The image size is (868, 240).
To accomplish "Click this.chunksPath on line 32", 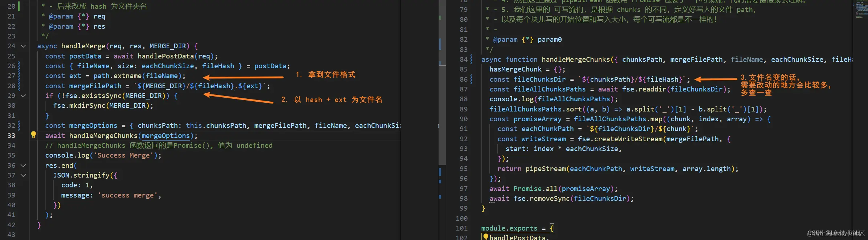I will point(216,126).
